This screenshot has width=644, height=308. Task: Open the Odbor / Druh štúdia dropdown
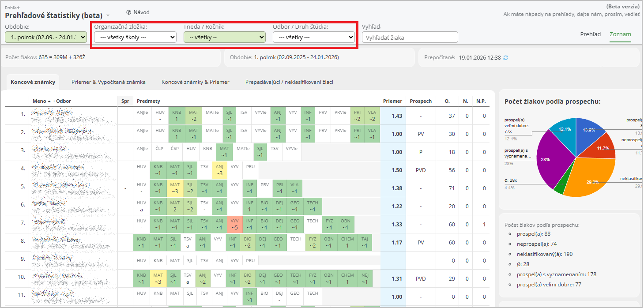(x=313, y=38)
